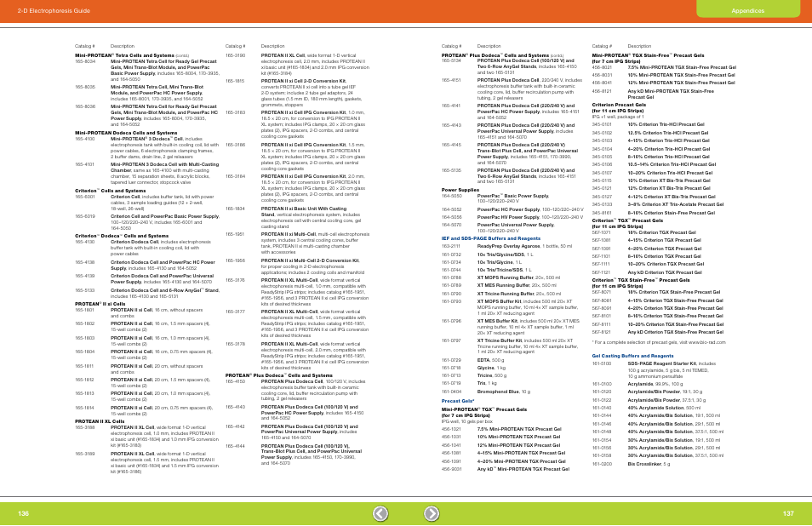Screen dimensions: 812x526
Task: Click the EDTA, 500 g entry
Action: coord(490,360)
